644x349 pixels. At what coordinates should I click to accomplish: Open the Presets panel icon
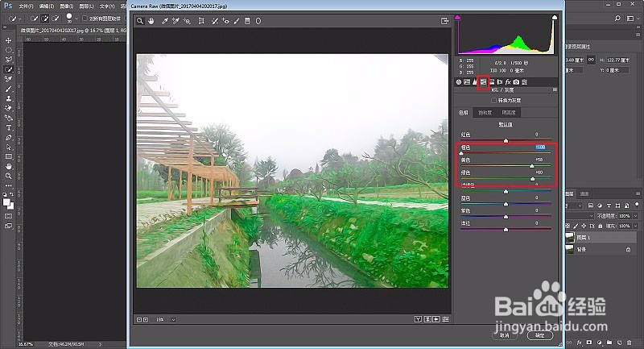click(525, 82)
